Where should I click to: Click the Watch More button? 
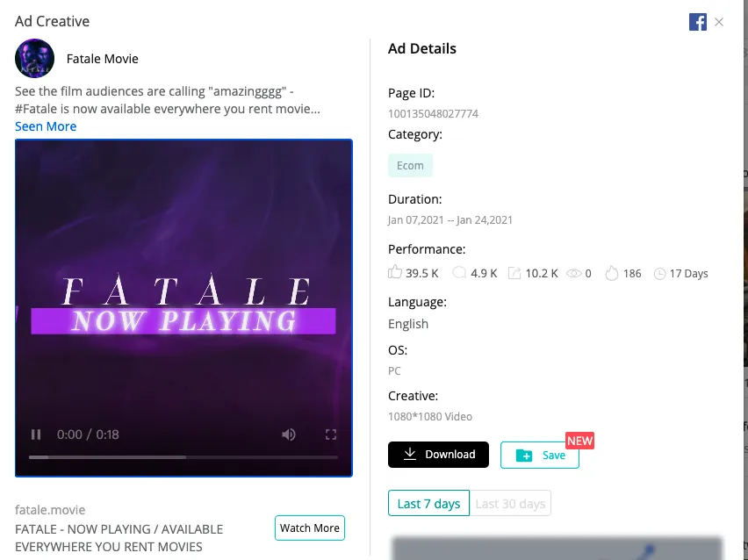[309, 528]
